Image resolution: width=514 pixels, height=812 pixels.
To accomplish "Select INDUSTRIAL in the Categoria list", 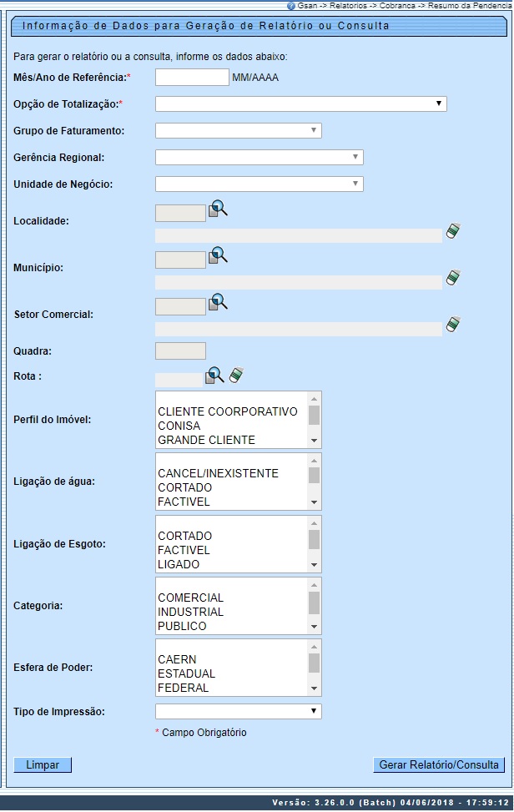I will click(190, 613).
